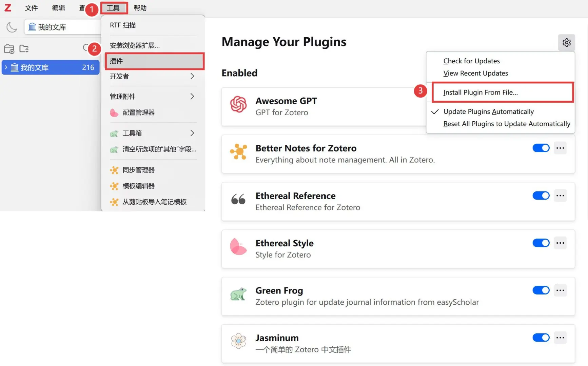
Task: Expand the 管理附件 submenu
Action: (x=153, y=97)
